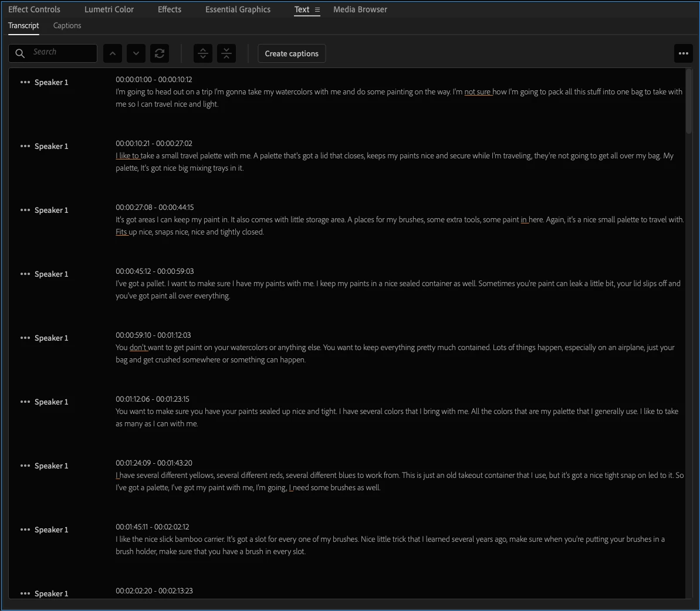
Task: Click the merge segments icon
Action: (226, 53)
